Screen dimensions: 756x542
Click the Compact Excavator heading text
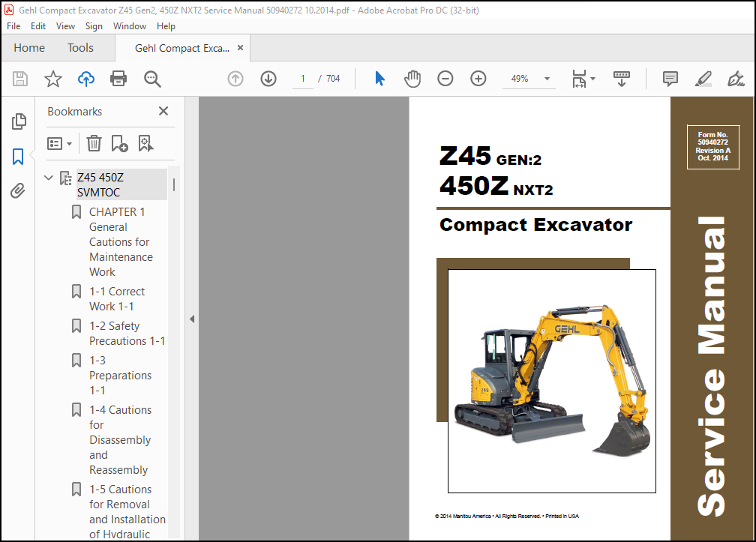[x=535, y=225]
